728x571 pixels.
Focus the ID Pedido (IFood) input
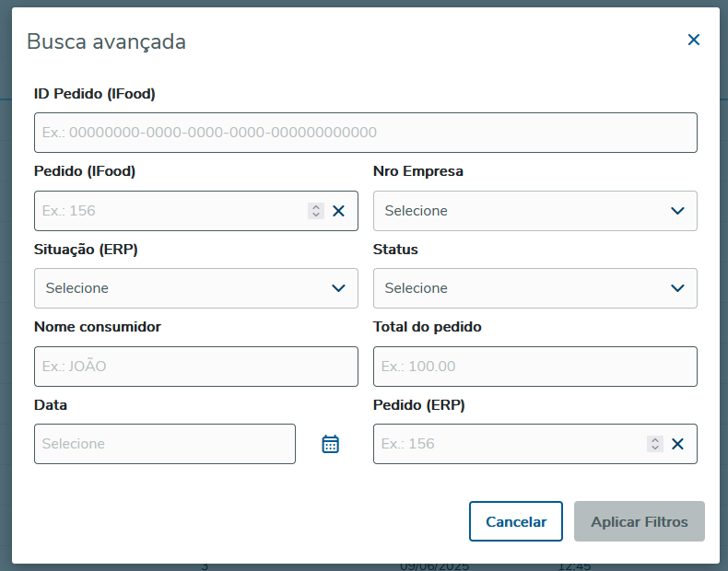[365, 133]
